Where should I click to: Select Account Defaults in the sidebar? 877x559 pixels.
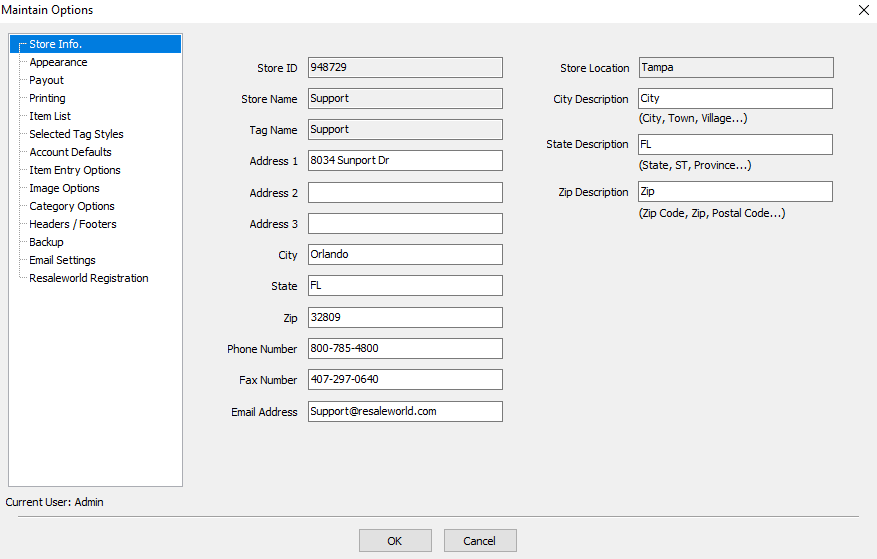pyautogui.click(x=70, y=152)
